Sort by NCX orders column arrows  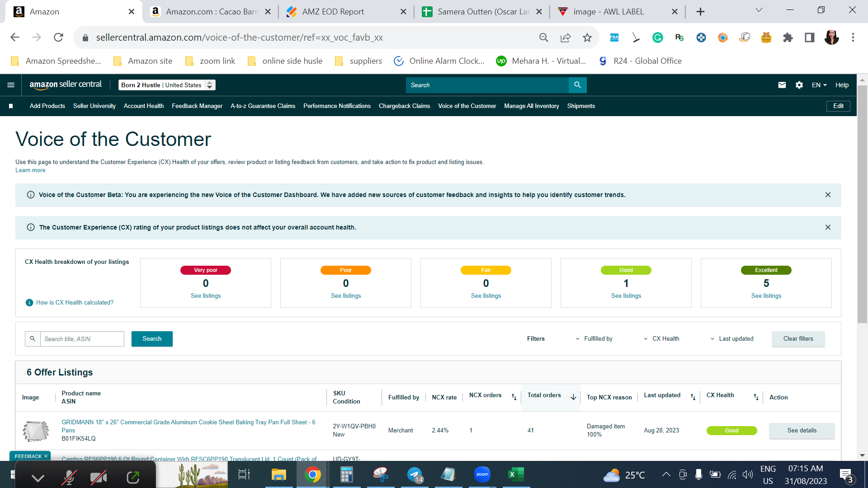pyautogui.click(x=514, y=397)
